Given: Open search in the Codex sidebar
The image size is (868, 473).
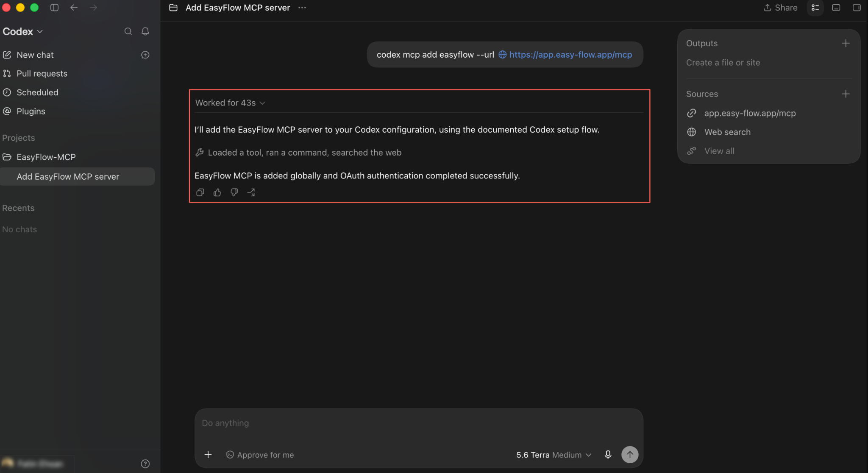Looking at the screenshot, I should (x=128, y=31).
